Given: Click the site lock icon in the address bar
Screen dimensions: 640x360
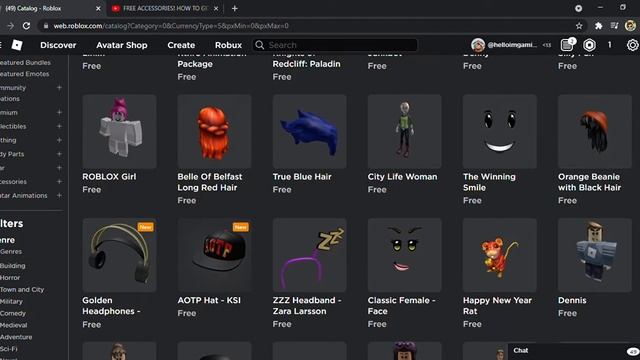Looking at the screenshot, I should coord(46,26).
